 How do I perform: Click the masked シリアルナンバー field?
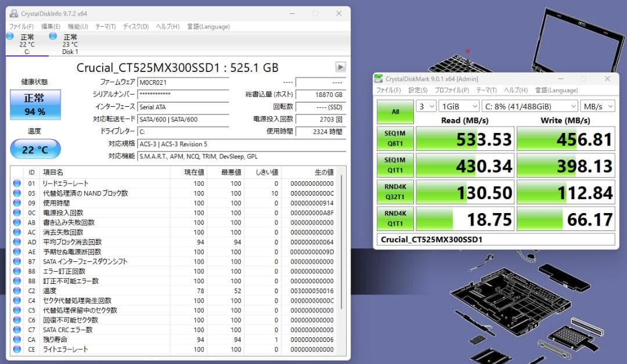tap(183, 93)
